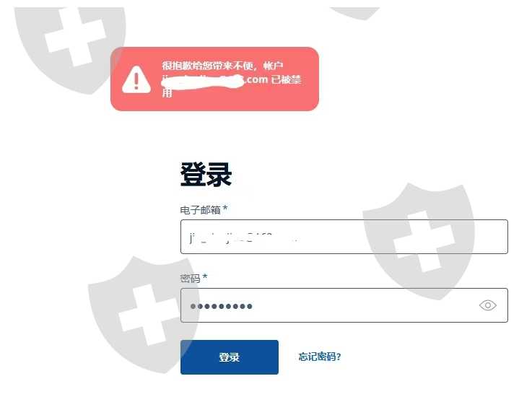Click the partial shield watermark at top right
This screenshot has width=532, height=415.
[354, 13]
